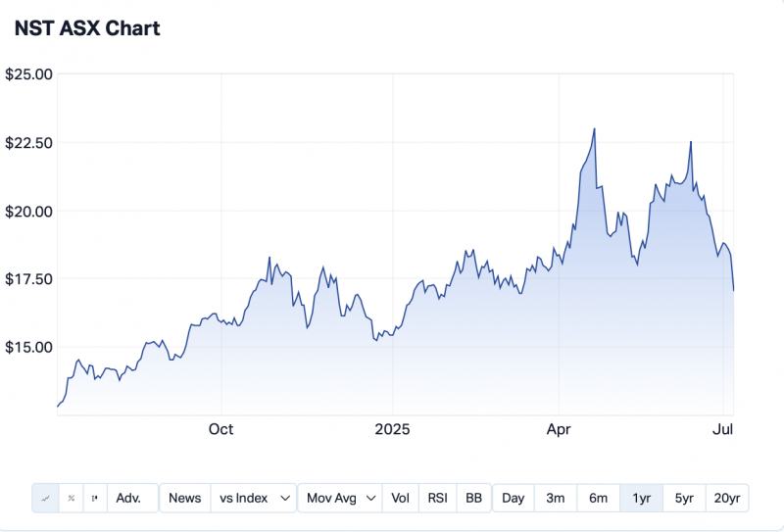The width and height of the screenshot is (784, 532).
Task: Show the 20yr price history
Action: tap(727, 498)
